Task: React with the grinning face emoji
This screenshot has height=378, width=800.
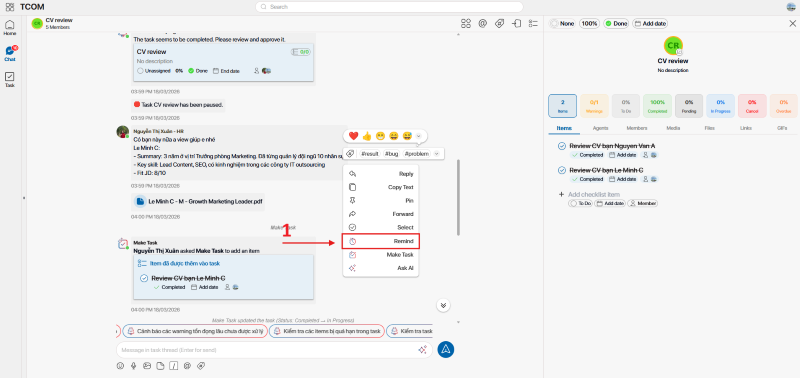Action: point(393,136)
